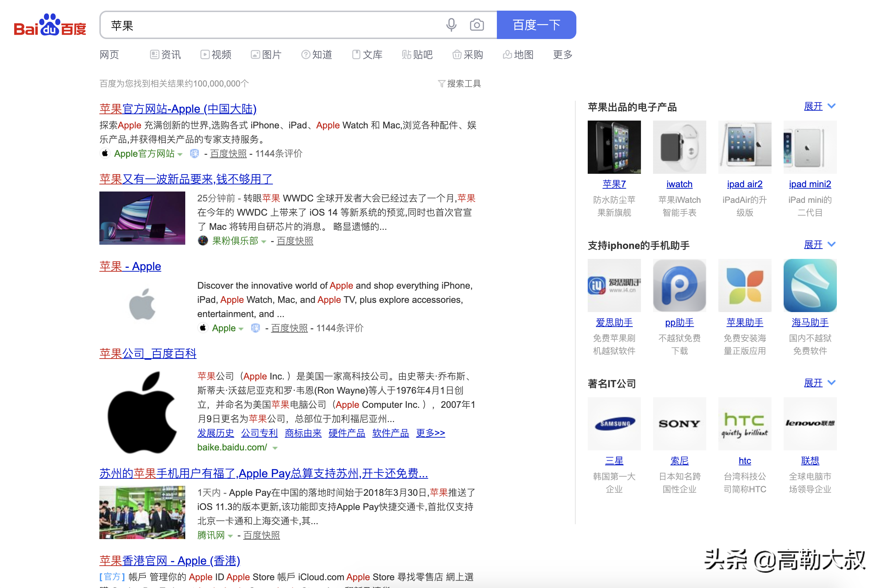Image resolution: width=883 pixels, height=588 pixels.
Task: Switch to the 网页 tab
Action: 109,55
